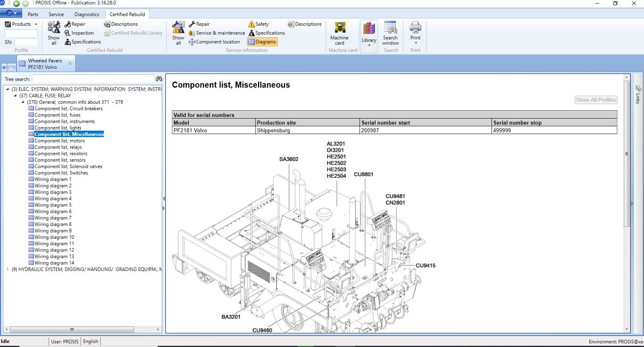Open Component list, lights
This screenshot has width=644, height=347.
[x=58, y=128]
